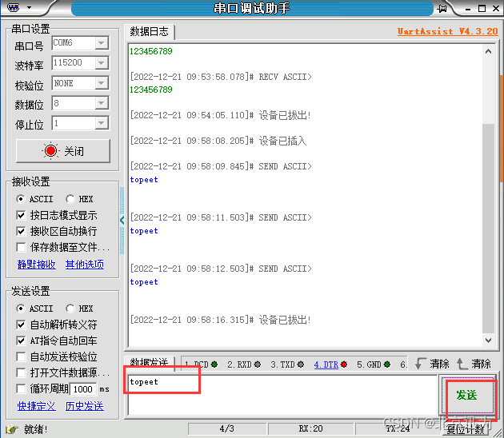Click the 09:58:08.205 设备已插入 log line
Viewport: 504px width, 438px height.
tap(218, 141)
